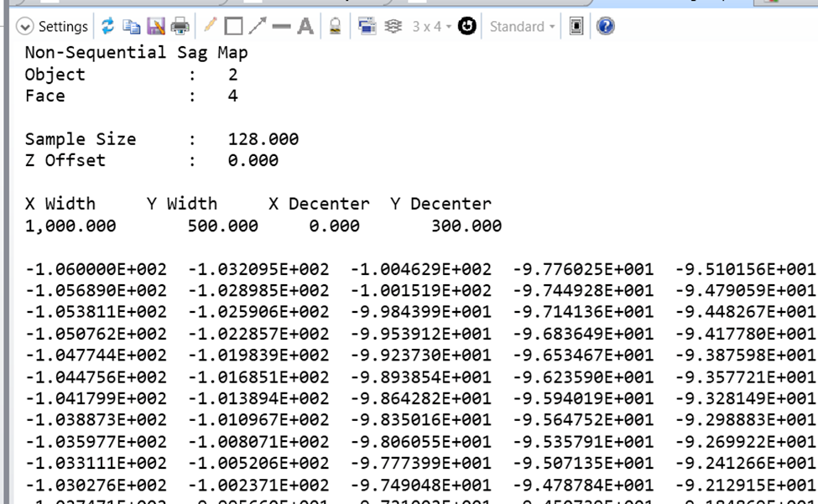Open the Standard dropdown menu
818x504 pixels.
click(x=522, y=27)
